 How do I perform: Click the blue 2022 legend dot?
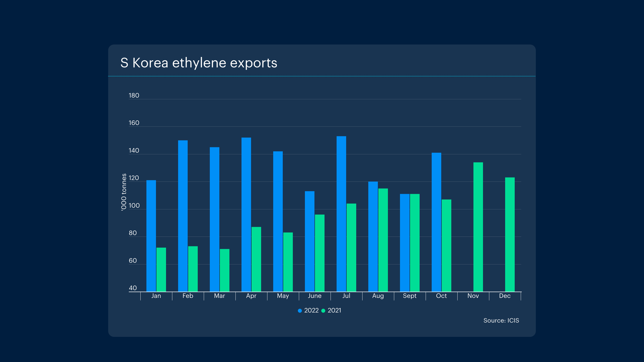coord(300,311)
